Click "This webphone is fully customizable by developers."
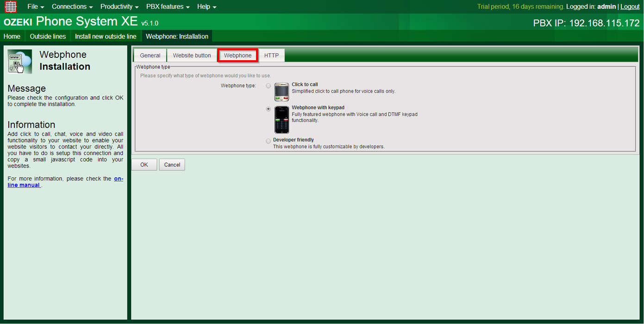Image resolution: width=644 pixels, height=324 pixels. coord(329,147)
